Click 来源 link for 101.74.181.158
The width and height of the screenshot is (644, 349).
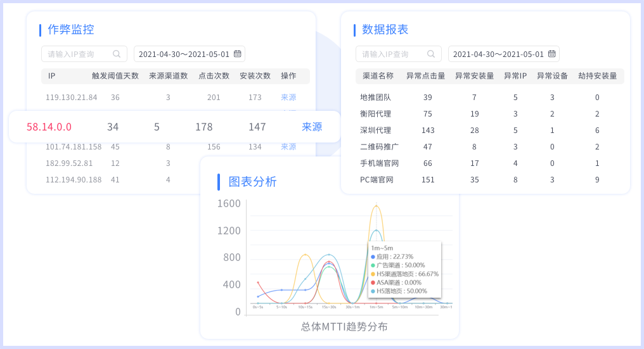288,146
